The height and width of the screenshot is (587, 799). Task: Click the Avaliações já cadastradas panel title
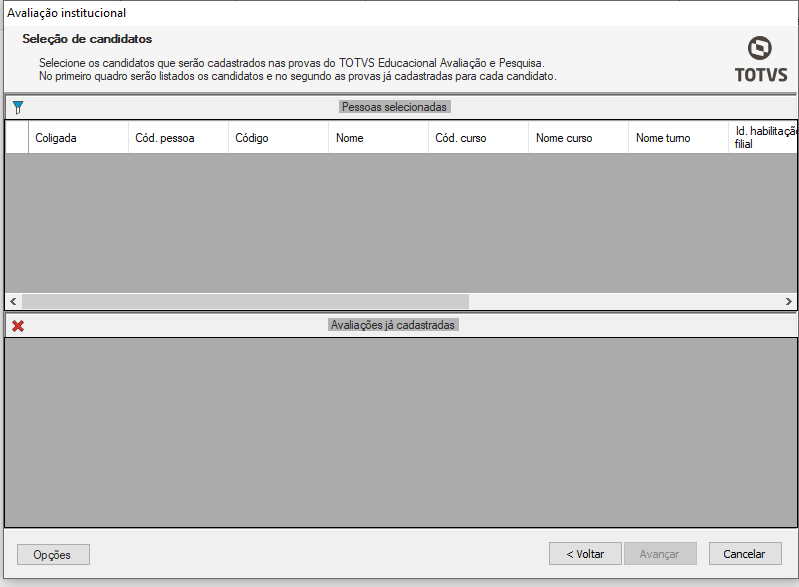click(393, 326)
